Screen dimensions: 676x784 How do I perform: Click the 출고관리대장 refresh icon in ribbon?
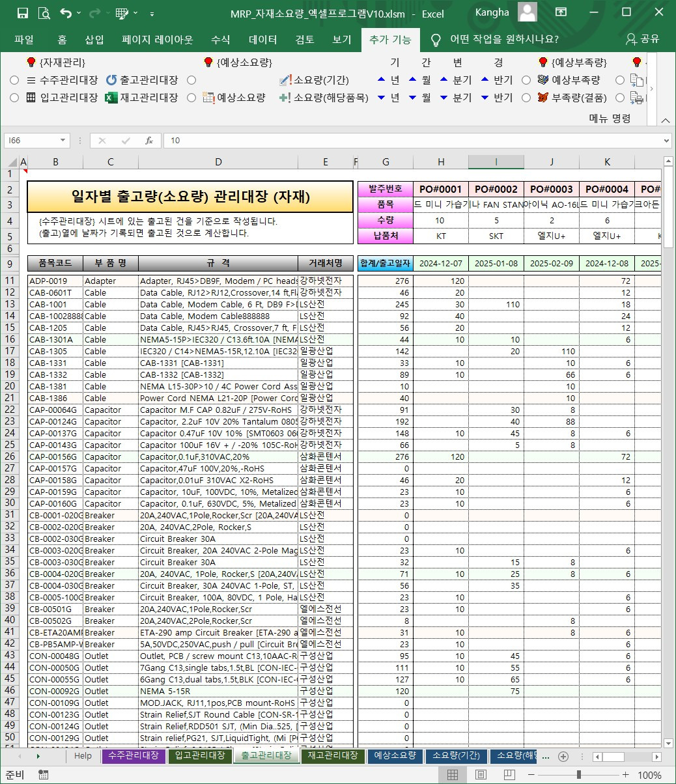coord(111,80)
